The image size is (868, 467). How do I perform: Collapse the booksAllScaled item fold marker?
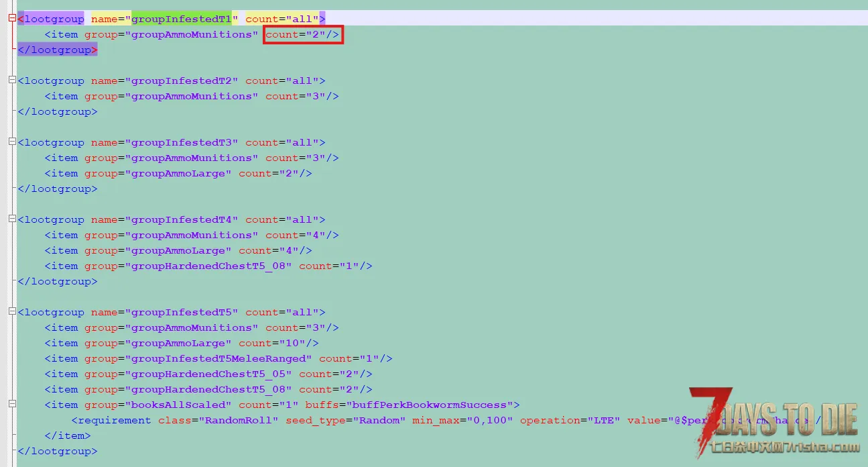click(x=12, y=405)
